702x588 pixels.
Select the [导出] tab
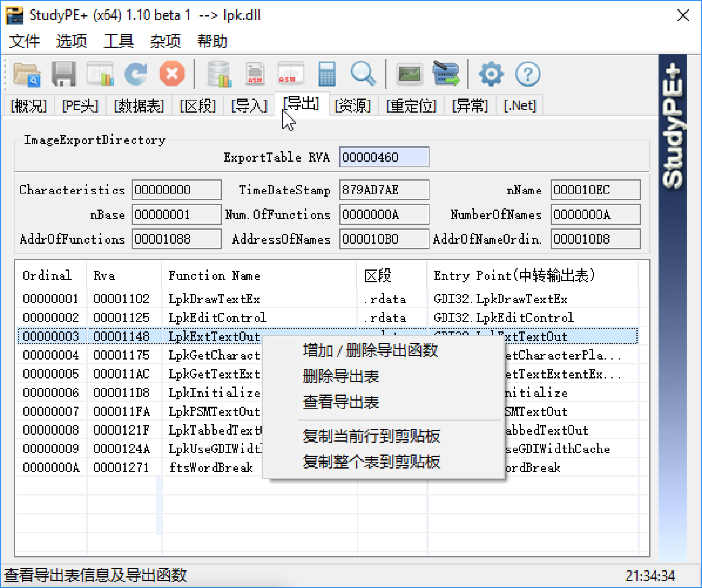pos(301,104)
